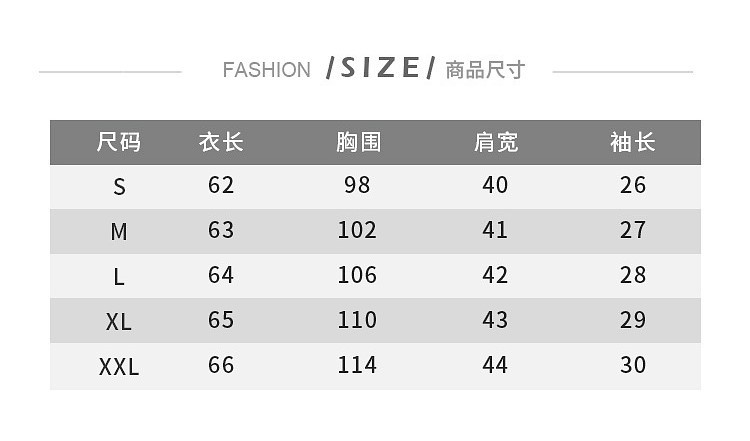750x441 pixels.
Task: Click the 商品尺寸 heading label
Action: pyautogui.click(x=485, y=70)
